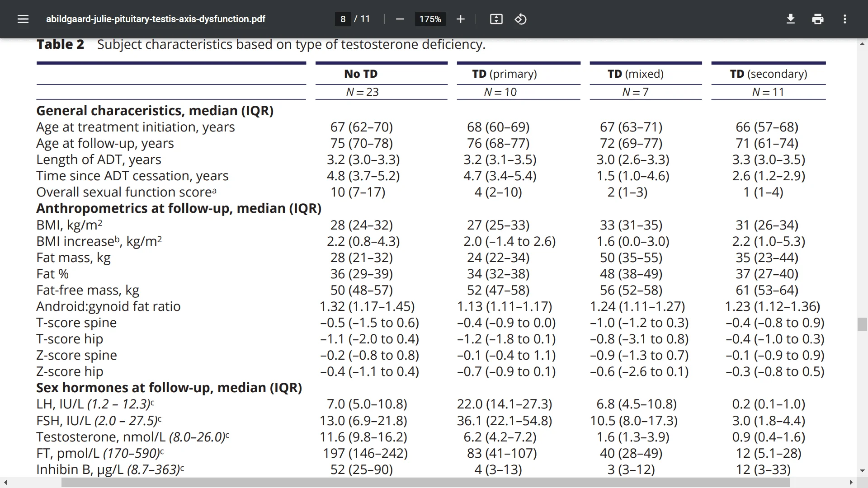Click the fit to page icon
The width and height of the screenshot is (868, 488).
[x=496, y=19]
